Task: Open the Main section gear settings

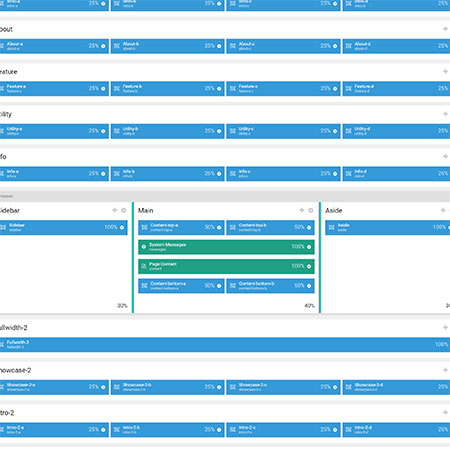Action: [311, 210]
